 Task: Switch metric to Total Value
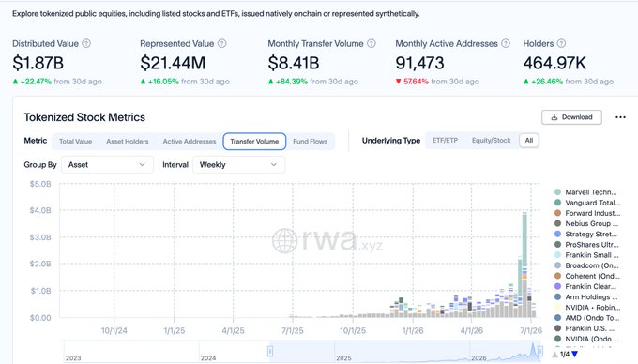(x=75, y=142)
